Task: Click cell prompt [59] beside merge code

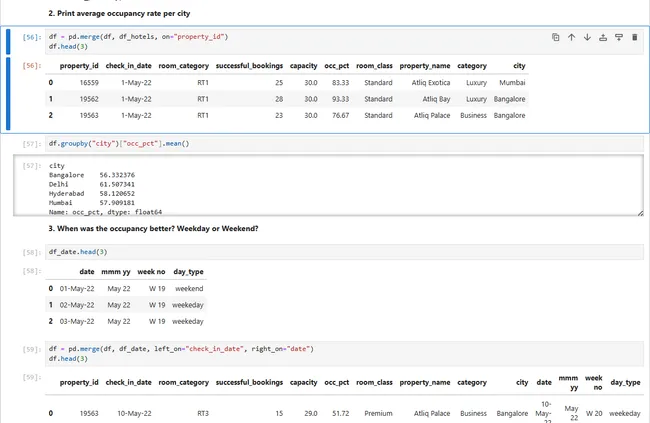Action: point(32,349)
